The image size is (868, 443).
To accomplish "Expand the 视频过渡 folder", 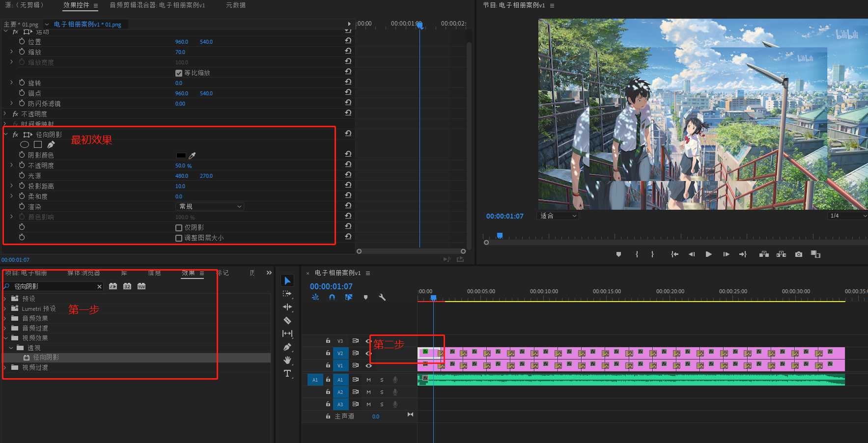I will click(x=5, y=367).
